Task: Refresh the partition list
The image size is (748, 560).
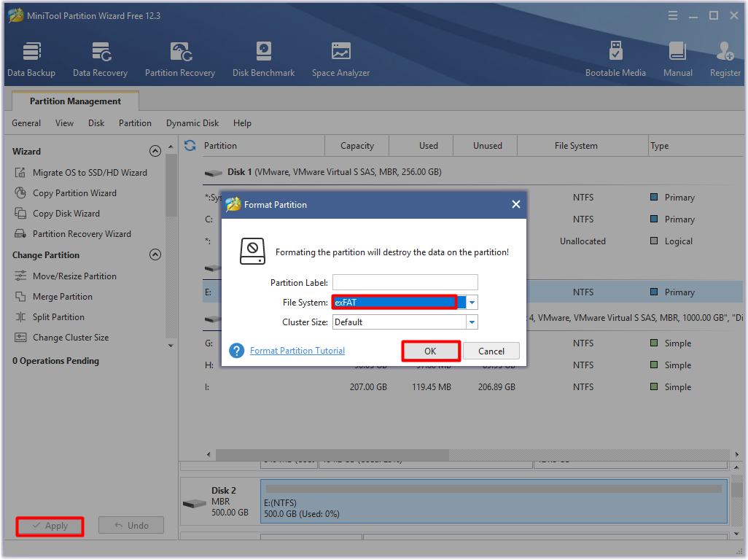Action: point(189,145)
